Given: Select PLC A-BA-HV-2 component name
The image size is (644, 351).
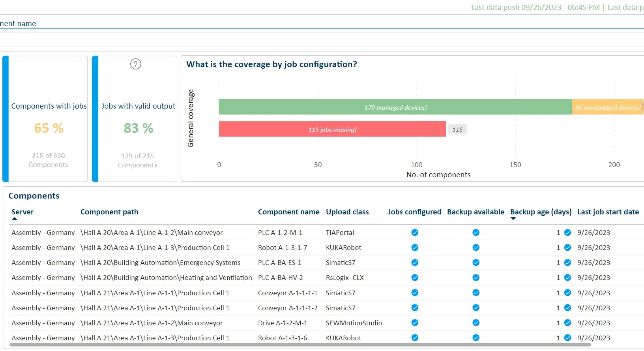Looking at the screenshot, I should tap(281, 278).
